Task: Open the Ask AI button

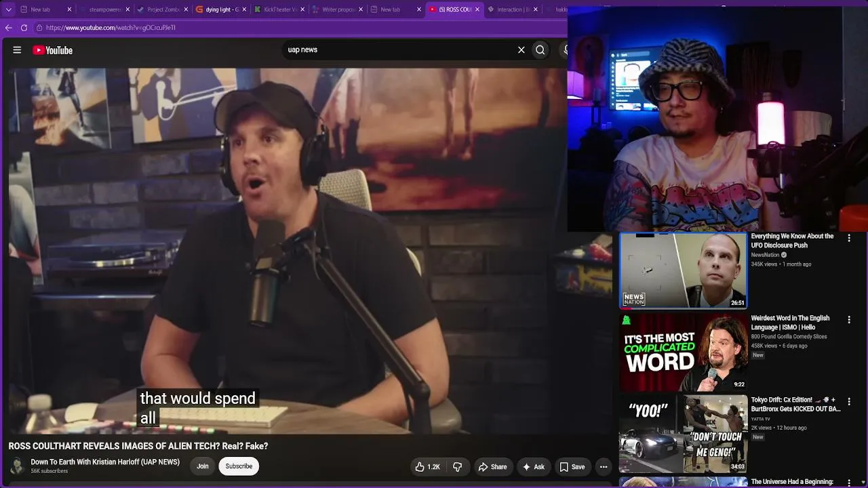Action: pos(533,466)
